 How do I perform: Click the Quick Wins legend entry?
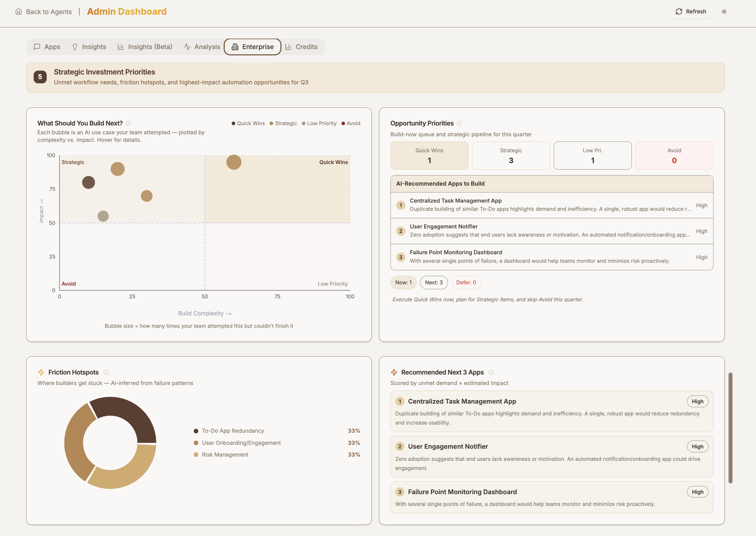[248, 124]
